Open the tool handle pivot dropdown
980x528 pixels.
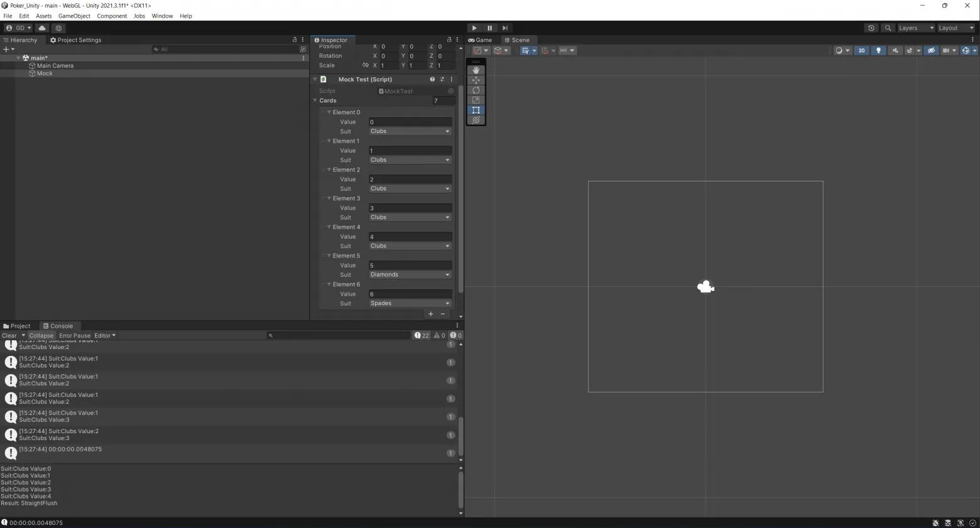point(481,50)
